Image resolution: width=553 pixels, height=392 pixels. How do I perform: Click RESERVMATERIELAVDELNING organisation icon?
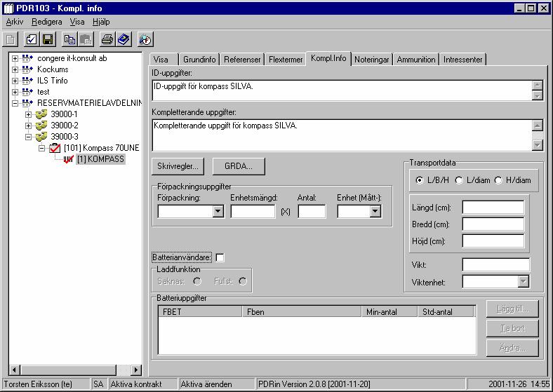[27, 103]
